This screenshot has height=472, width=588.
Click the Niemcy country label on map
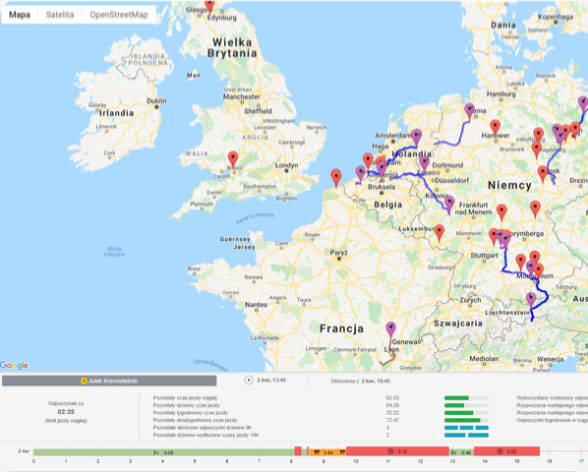(x=510, y=185)
